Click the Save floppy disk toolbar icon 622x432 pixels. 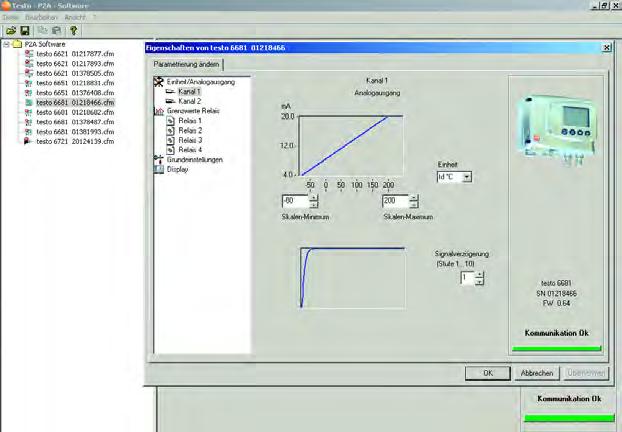[x=25, y=31]
